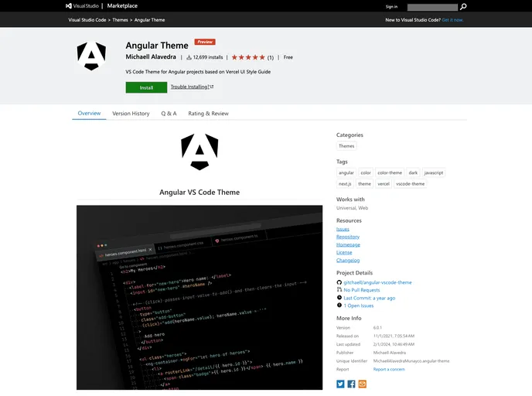Click the Universal, Web text
532x396 pixels.
[352, 208]
